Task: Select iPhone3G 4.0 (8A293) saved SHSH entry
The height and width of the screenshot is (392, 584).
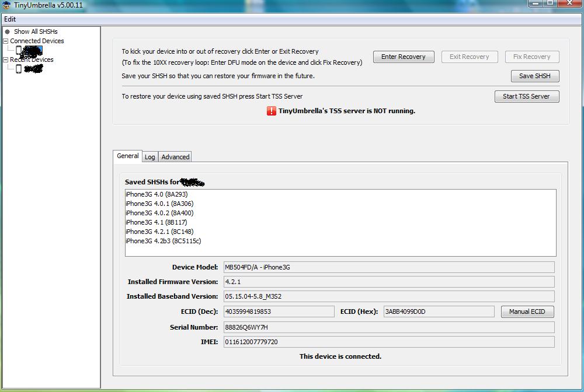Action: click(x=157, y=194)
